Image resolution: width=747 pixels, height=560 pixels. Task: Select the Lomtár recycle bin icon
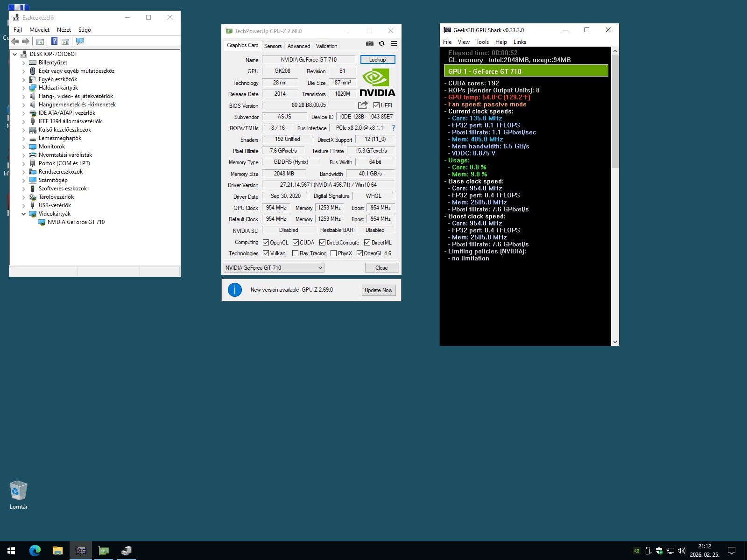(x=19, y=495)
